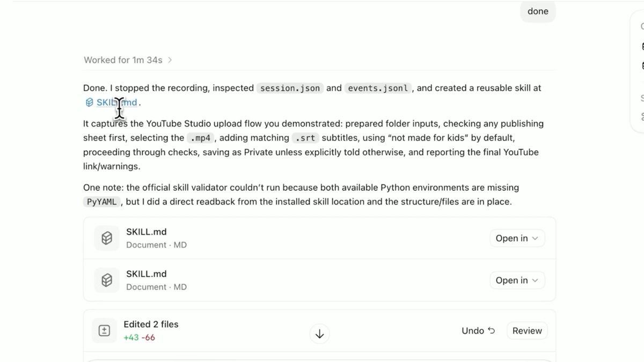Click the curved arrow icon next to Undo
This screenshot has height=362, width=644.
[x=492, y=331]
